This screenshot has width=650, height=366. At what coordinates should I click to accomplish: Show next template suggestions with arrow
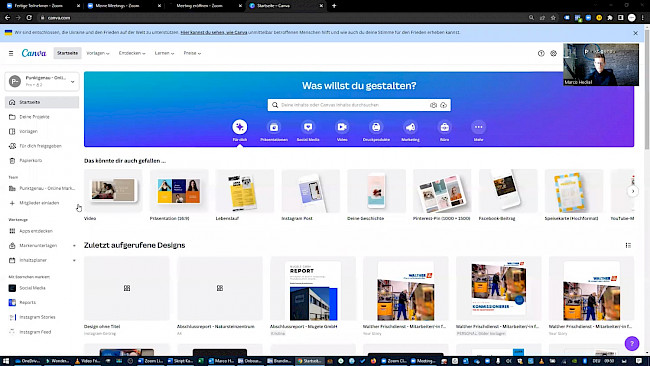pyautogui.click(x=633, y=191)
